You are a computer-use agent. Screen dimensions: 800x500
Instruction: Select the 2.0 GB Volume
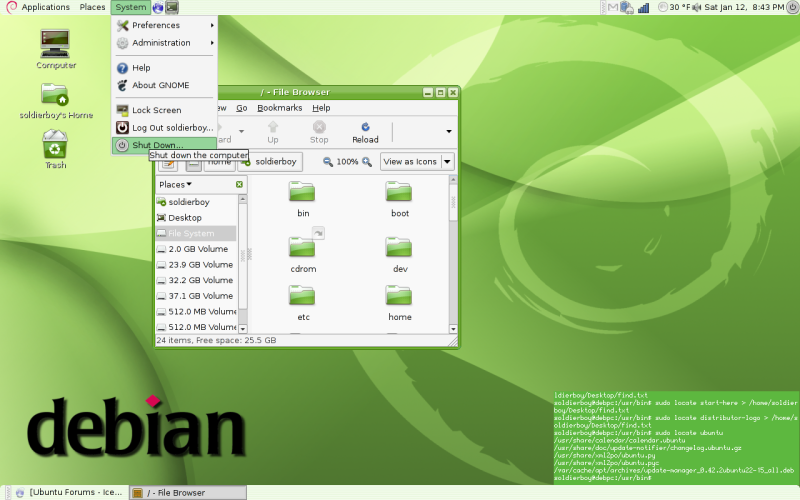click(x=196, y=249)
